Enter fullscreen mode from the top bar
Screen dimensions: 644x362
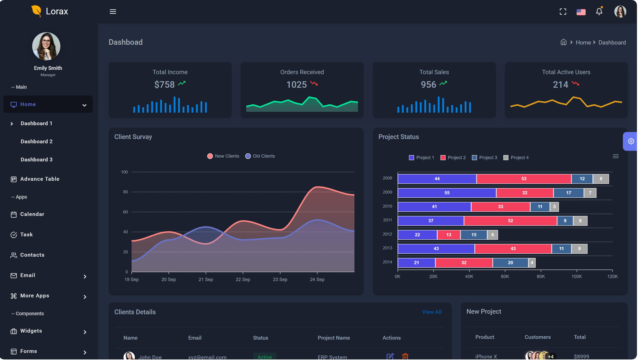563,12
